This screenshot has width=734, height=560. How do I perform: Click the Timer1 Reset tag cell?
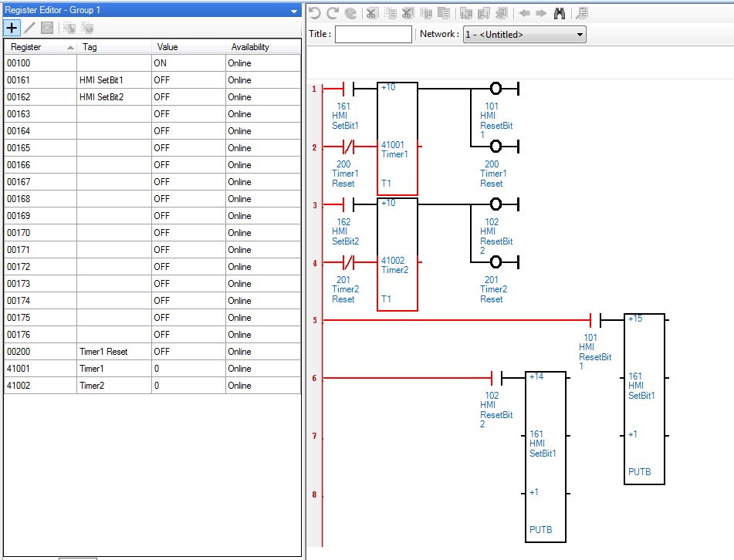114,352
